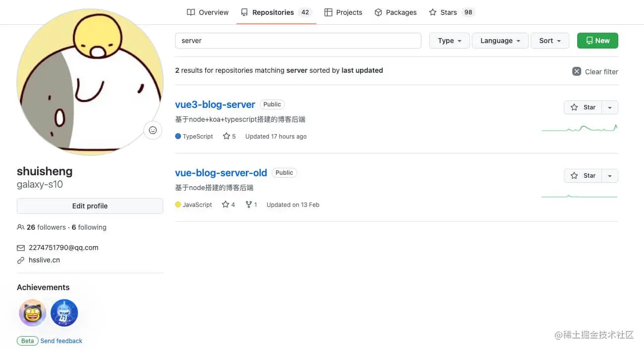Click the Send feedback link
Image resolution: width=644 pixels, height=350 pixels.
(x=61, y=341)
